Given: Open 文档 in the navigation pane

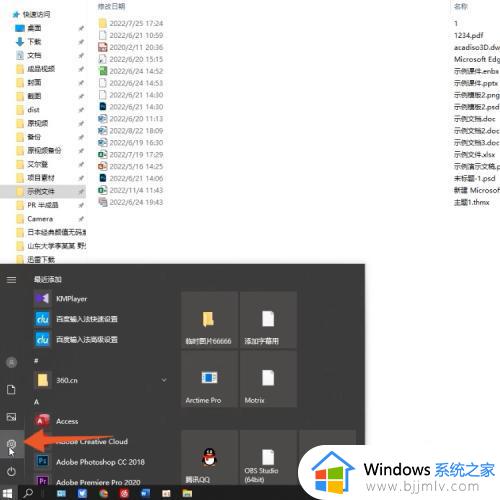Looking at the screenshot, I should pyautogui.click(x=34, y=55).
